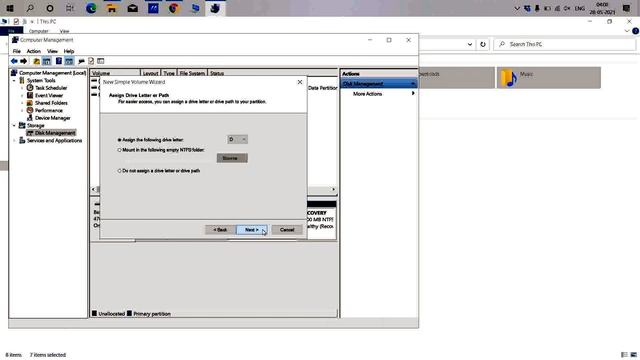Switch to Computer tab in This PC ribbon

click(x=39, y=31)
